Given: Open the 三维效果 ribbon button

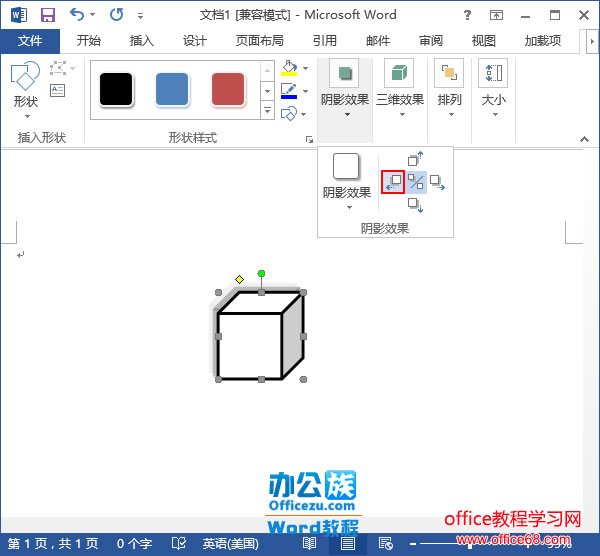Looking at the screenshot, I should 400,89.
